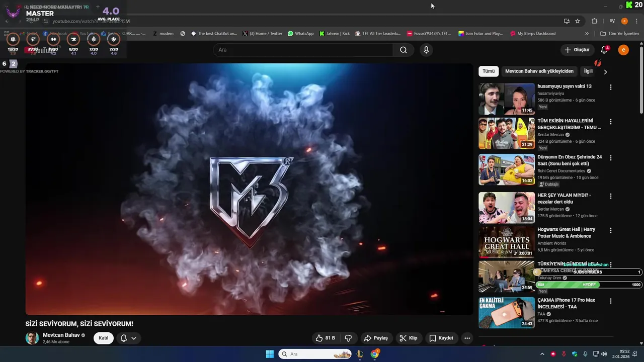The image size is (644, 362).
Task: Open Chrome media control icon
Action: tap(612, 21)
